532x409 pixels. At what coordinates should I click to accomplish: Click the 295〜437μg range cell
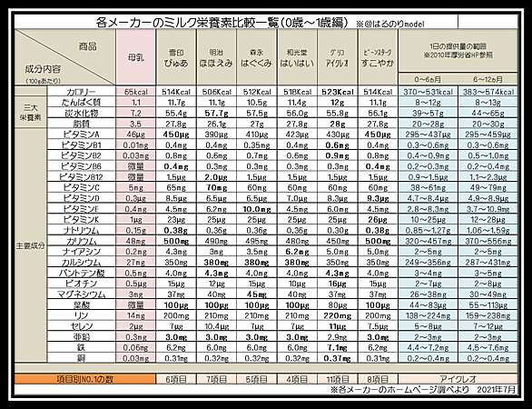point(428,135)
